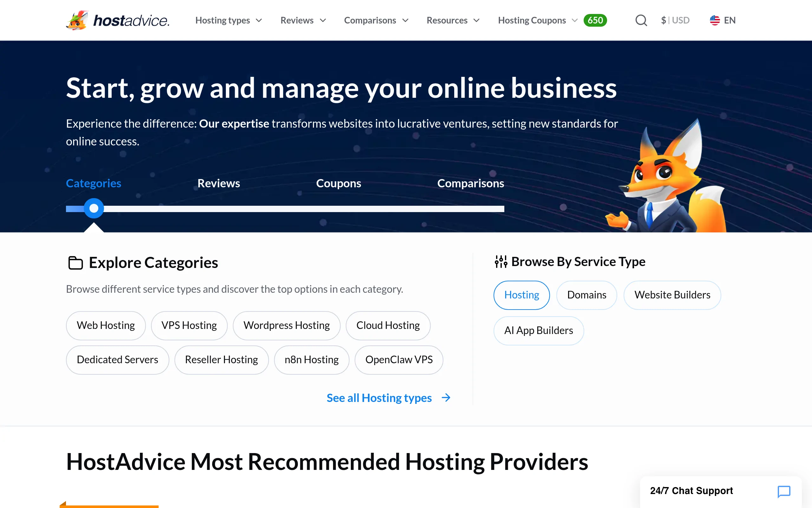Click the bold Our expertise text

point(234,124)
